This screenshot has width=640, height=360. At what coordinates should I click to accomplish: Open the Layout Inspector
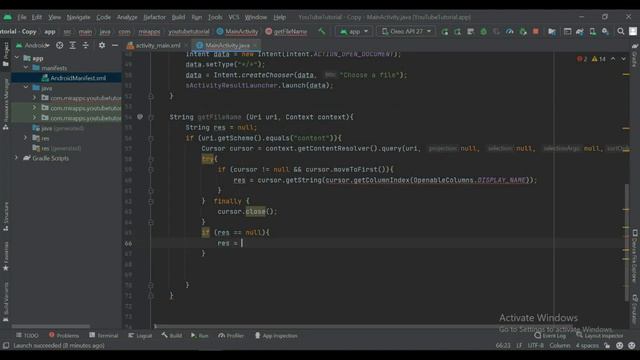600,336
